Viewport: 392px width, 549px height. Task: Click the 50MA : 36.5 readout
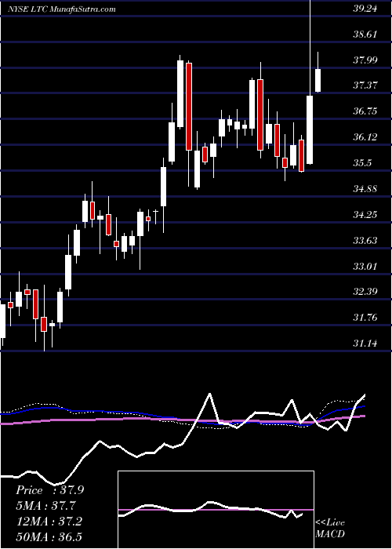coord(49,536)
